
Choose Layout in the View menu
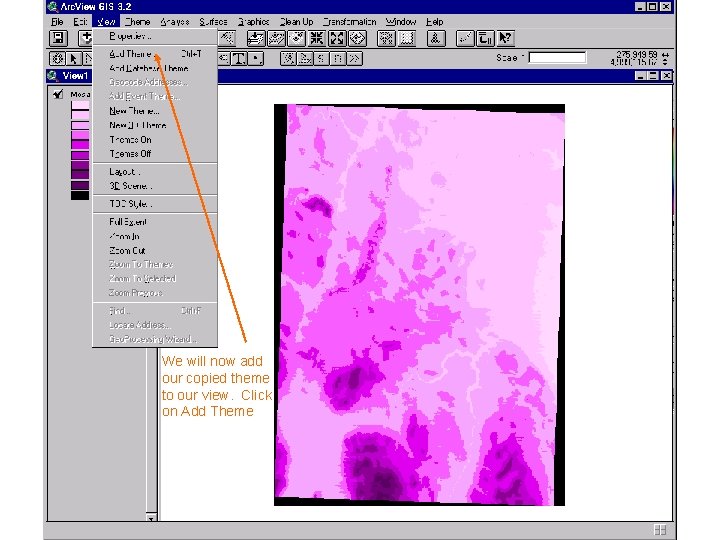point(155,172)
